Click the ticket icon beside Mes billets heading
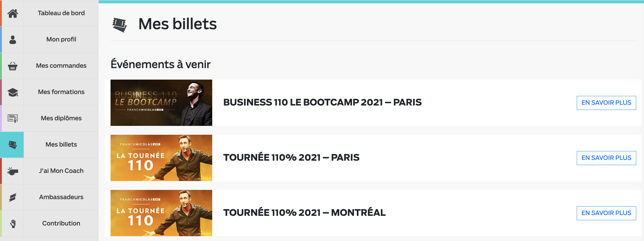The image size is (644, 241). click(119, 25)
